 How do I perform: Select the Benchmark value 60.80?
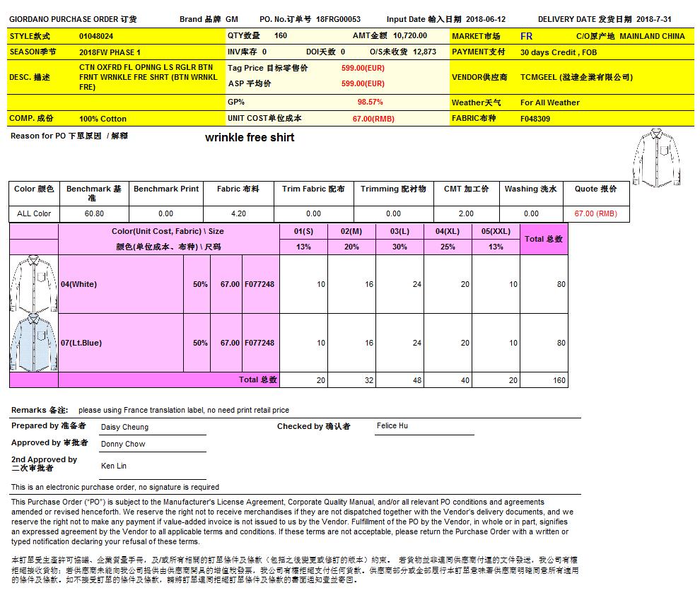(x=94, y=213)
